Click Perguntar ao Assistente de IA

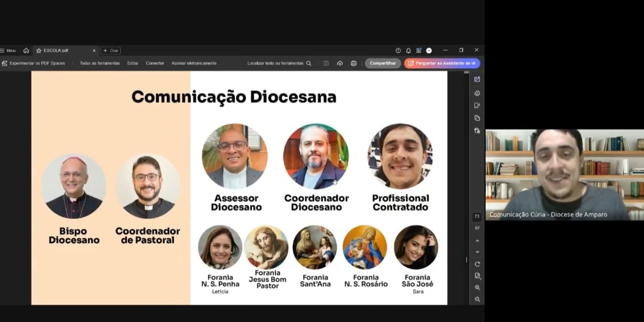point(442,63)
